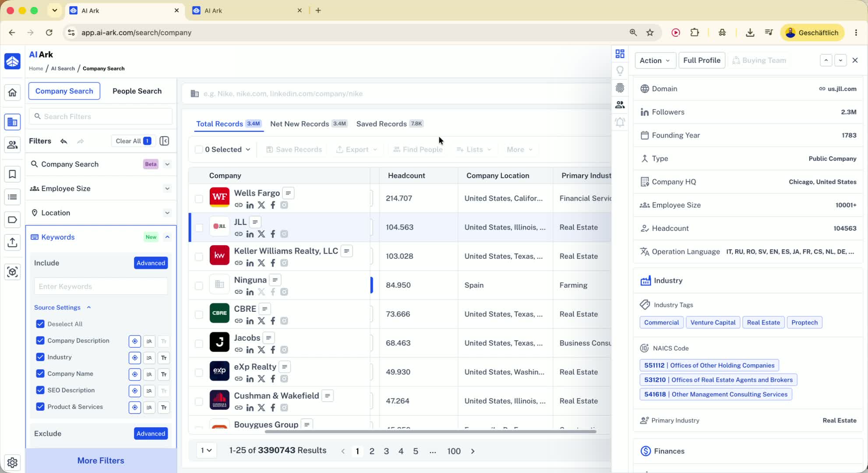Open the grid overview icon in profile panel
868x473 pixels.
pos(620,54)
